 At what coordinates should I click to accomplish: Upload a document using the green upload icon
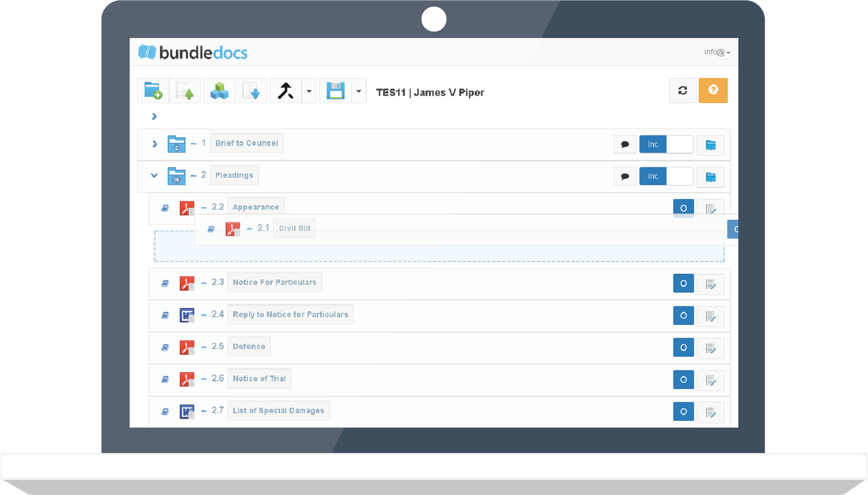click(x=185, y=90)
